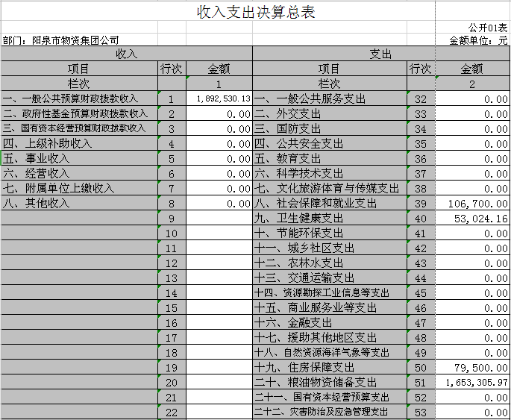Click the 四、上级补助收入 cell
This screenshot has width=511, height=420.
pos(79,143)
